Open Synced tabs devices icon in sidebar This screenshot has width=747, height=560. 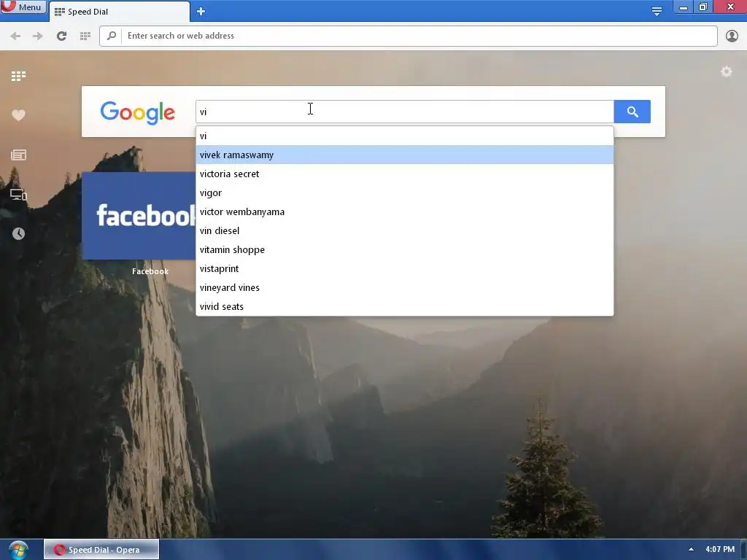18,194
